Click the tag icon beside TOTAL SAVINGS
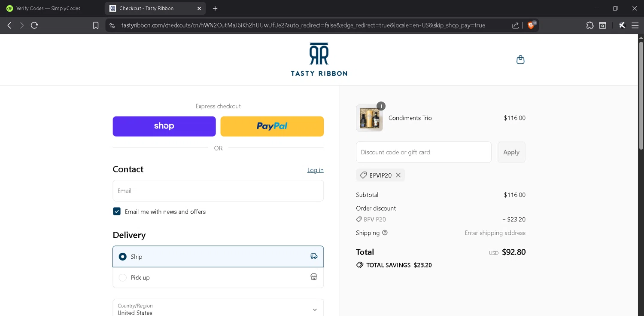The height and width of the screenshot is (316, 644). [x=360, y=265]
